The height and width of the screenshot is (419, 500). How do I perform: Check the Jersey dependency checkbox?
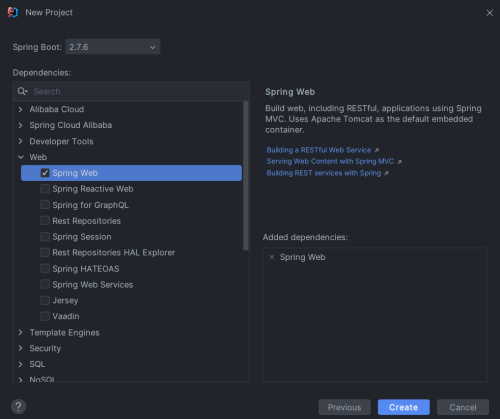click(45, 300)
